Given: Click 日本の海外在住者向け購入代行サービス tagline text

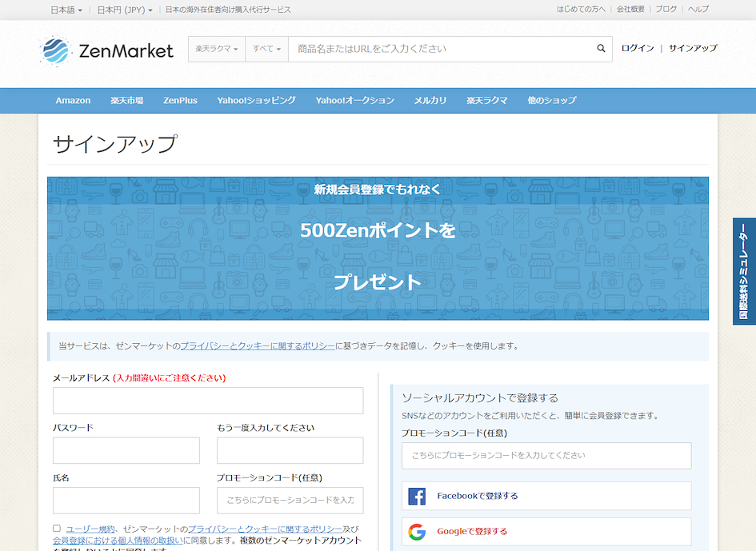Looking at the screenshot, I should (228, 10).
